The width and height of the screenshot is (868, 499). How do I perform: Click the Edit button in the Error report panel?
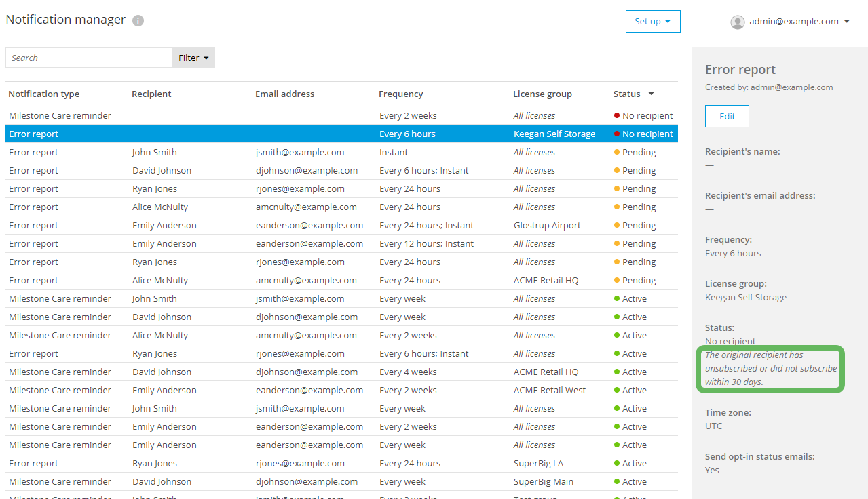pos(726,116)
